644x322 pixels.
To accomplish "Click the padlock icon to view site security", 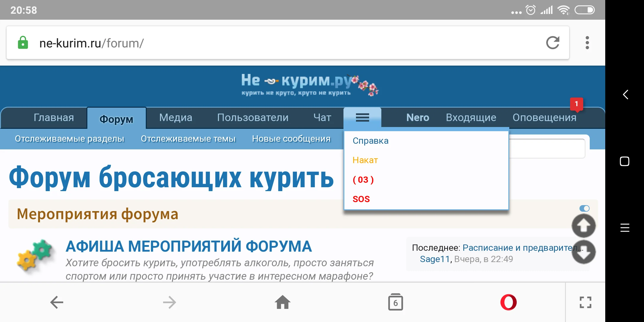I will tap(23, 43).
